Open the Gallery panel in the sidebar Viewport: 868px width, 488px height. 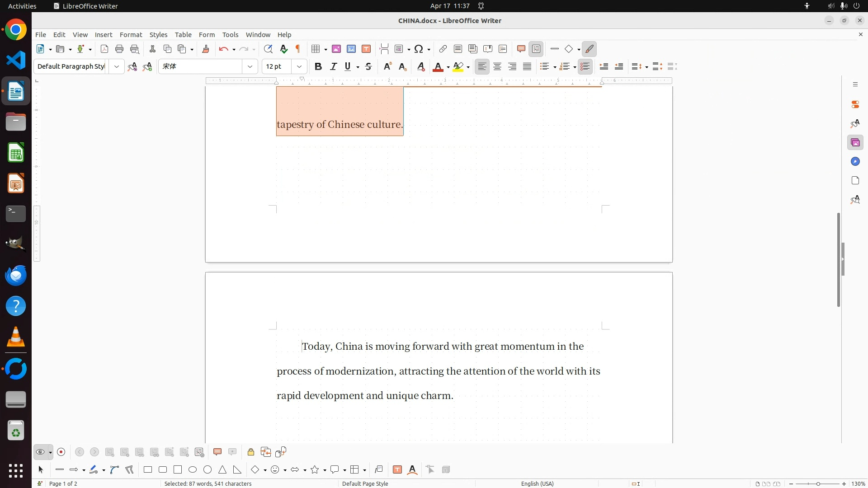[x=855, y=143]
